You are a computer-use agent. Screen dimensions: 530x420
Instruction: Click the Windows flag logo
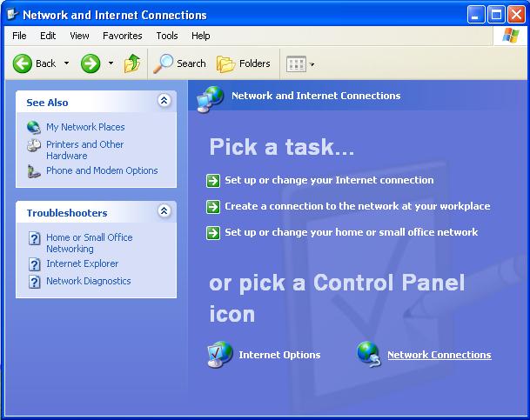(510, 36)
